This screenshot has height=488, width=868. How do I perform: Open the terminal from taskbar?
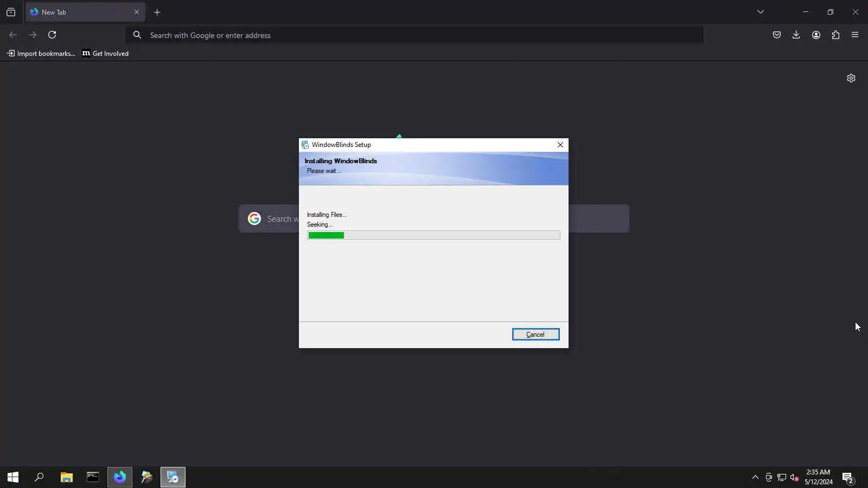pos(93,477)
